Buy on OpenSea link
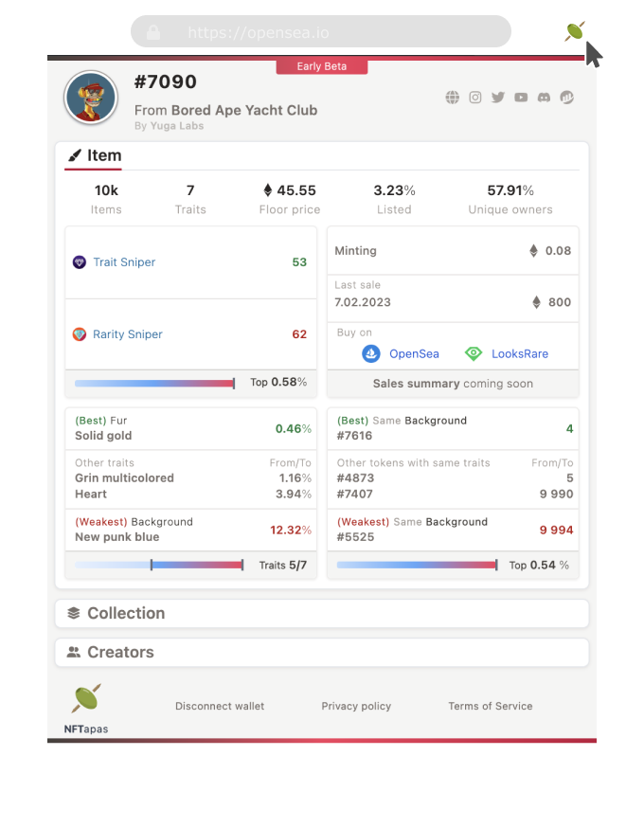This screenshot has height=828, width=644. pos(414,353)
